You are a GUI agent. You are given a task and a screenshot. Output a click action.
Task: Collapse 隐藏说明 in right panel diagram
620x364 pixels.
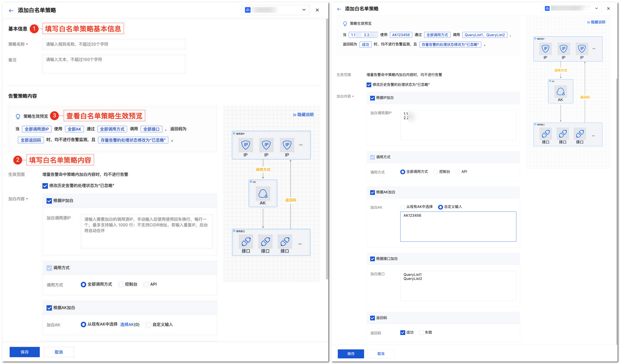coord(596,22)
